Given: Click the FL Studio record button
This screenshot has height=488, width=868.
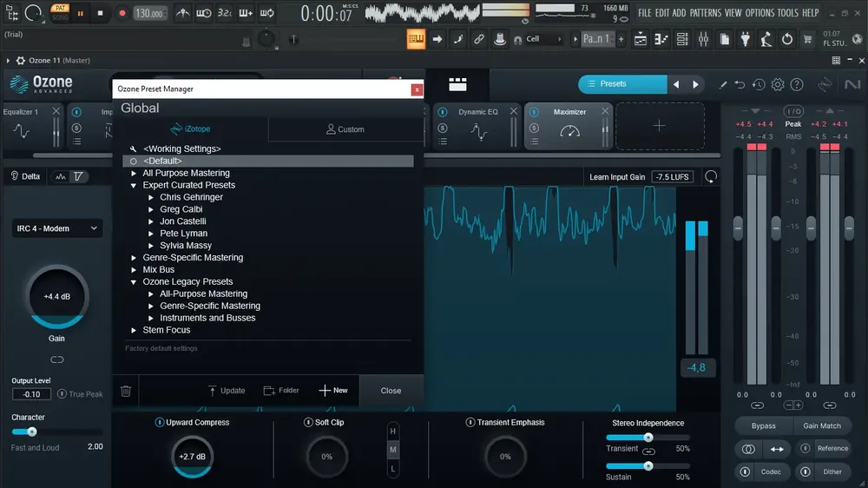Looking at the screenshot, I should coord(122,13).
